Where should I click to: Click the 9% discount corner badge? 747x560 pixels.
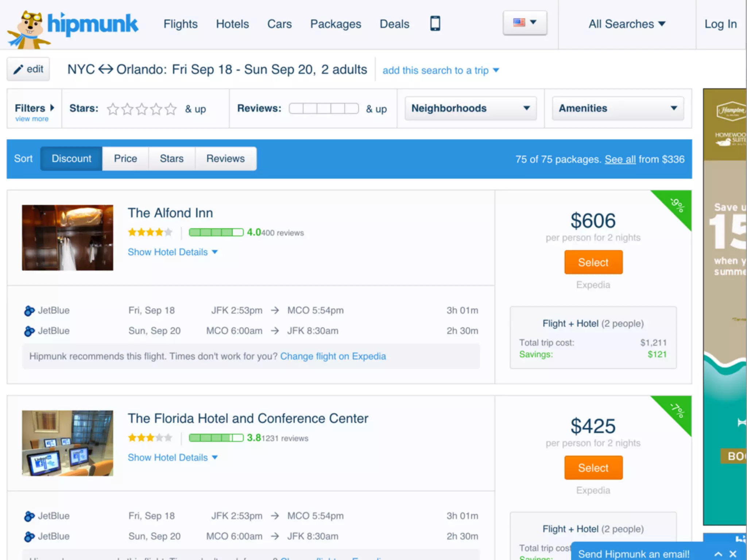click(677, 205)
